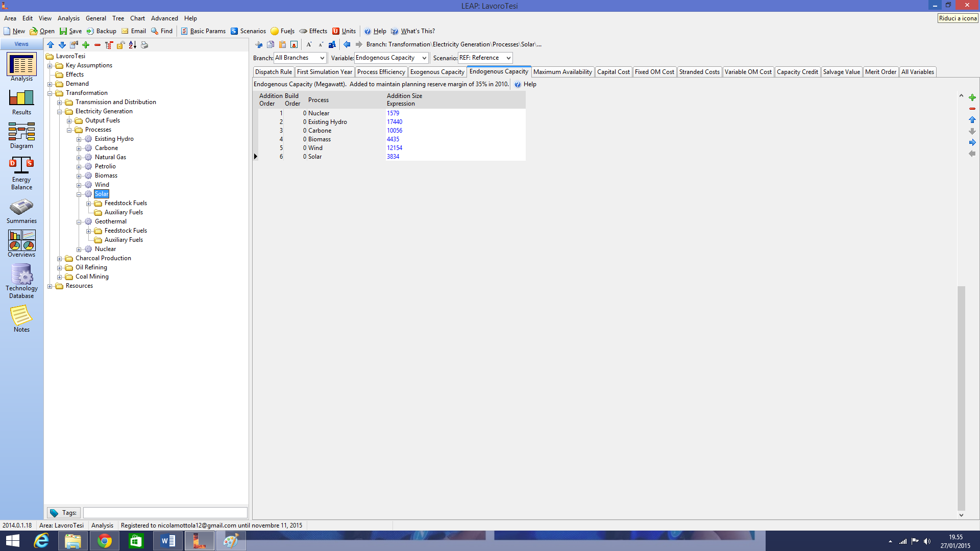This screenshot has width=980, height=551.
Task: Click the decrease font size icon
Action: [x=321, y=44]
